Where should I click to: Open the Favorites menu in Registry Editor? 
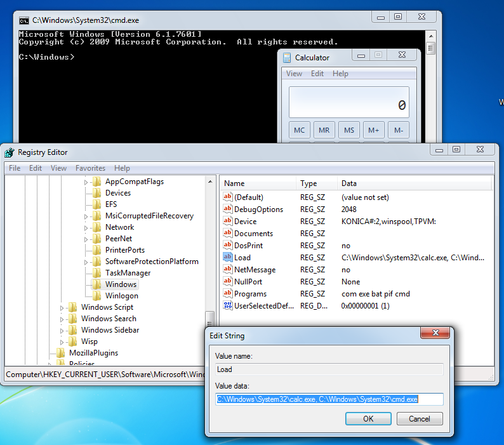pos(90,168)
